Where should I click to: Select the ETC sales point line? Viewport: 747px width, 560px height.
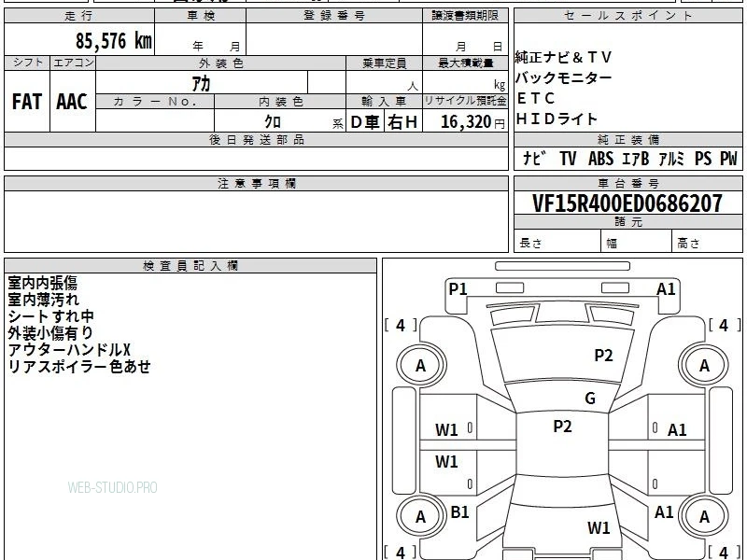(x=535, y=98)
